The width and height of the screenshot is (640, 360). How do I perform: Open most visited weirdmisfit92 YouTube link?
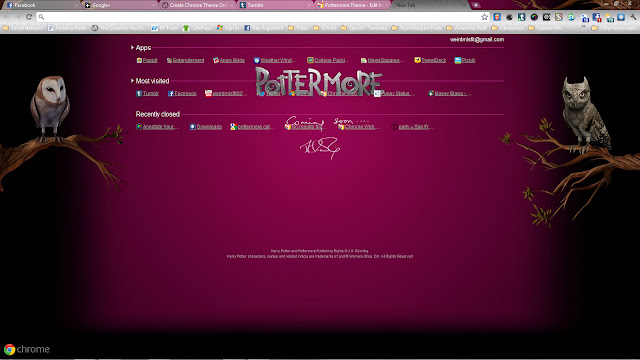pos(225,93)
